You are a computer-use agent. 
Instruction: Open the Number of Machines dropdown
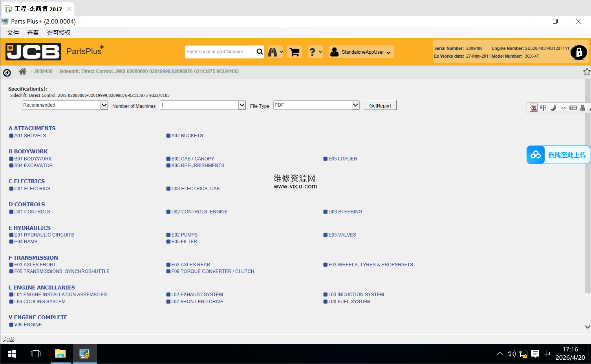[242, 105]
